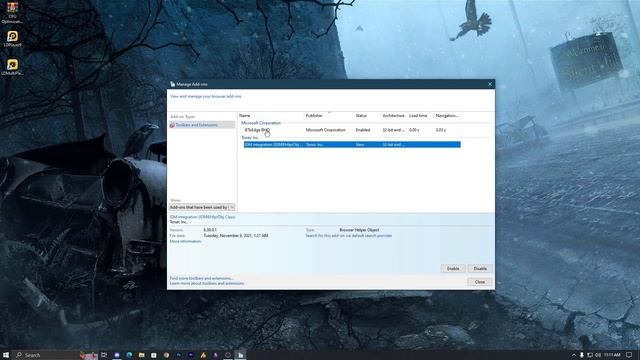Click the microphone tray icon
This screenshot has width=640, height=360.
582,355
